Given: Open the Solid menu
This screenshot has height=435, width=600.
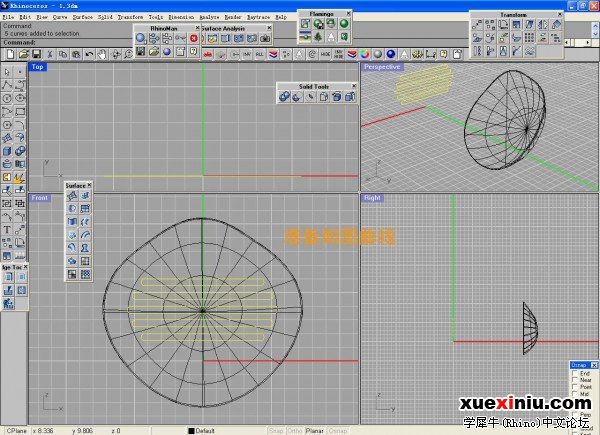Looking at the screenshot, I should coord(105,17).
